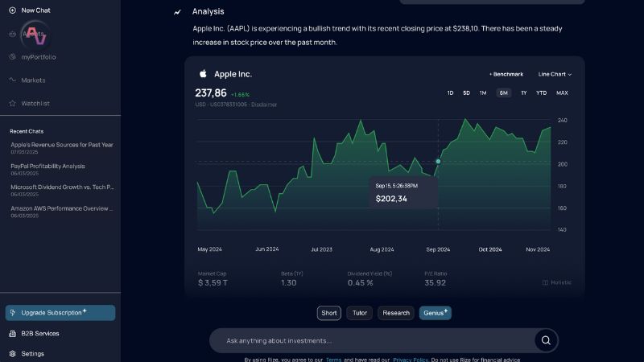Open B2B Services
The width and height of the screenshot is (644, 362).
click(40, 333)
